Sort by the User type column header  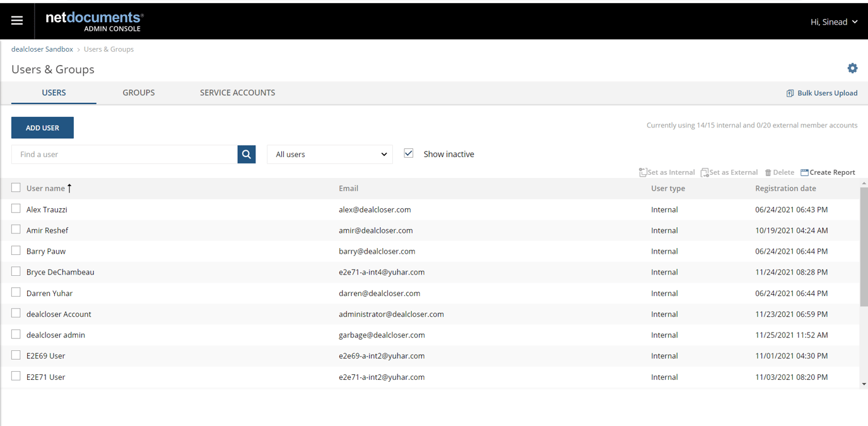click(x=668, y=188)
